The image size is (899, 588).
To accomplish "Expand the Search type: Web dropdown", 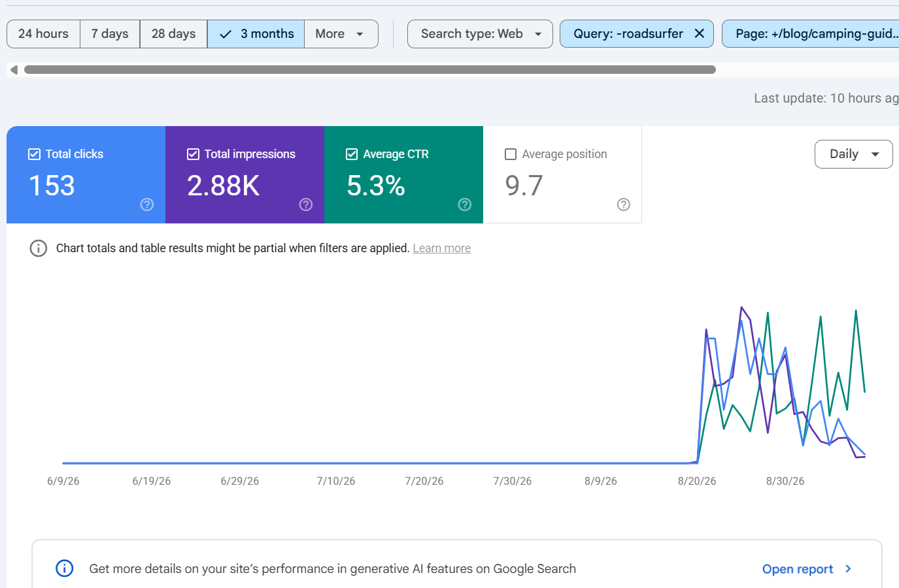I will [x=480, y=34].
